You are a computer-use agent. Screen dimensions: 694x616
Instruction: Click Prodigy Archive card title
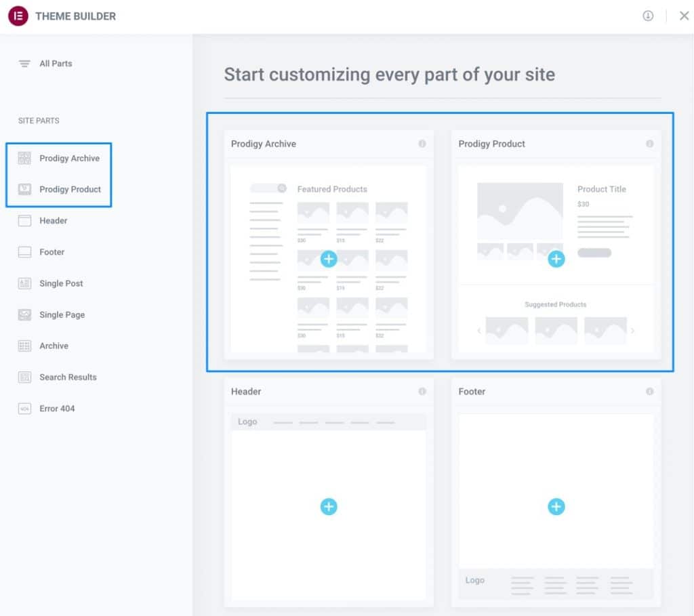click(x=264, y=144)
